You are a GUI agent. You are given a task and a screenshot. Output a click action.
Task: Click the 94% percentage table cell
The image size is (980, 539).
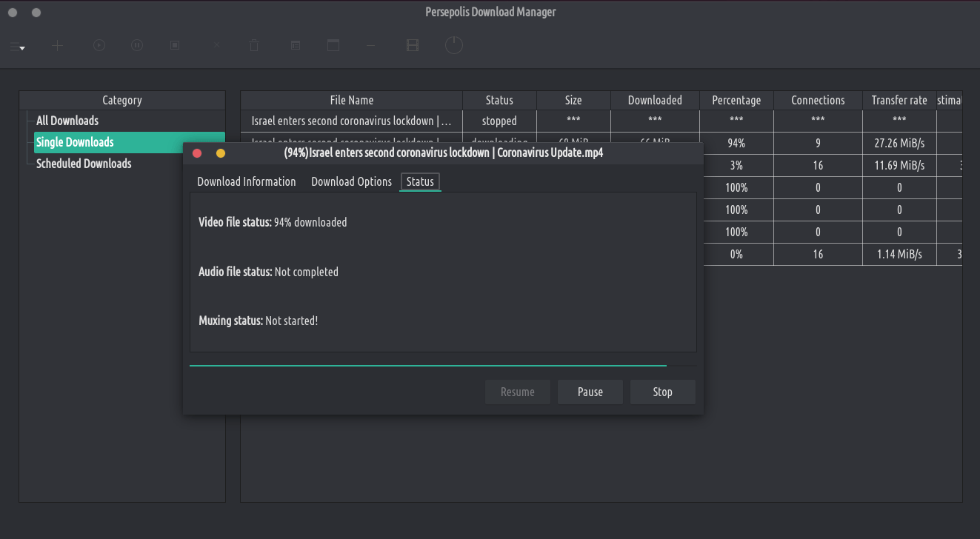pyautogui.click(x=736, y=144)
